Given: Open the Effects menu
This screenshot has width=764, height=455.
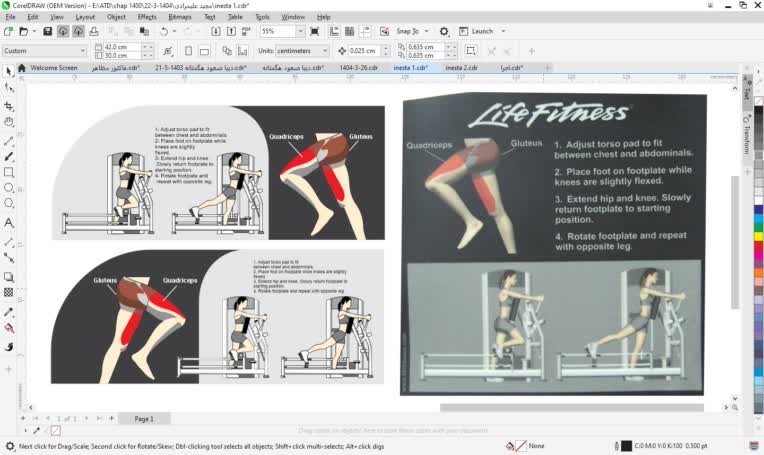Looking at the screenshot, I should coord(147,17).
